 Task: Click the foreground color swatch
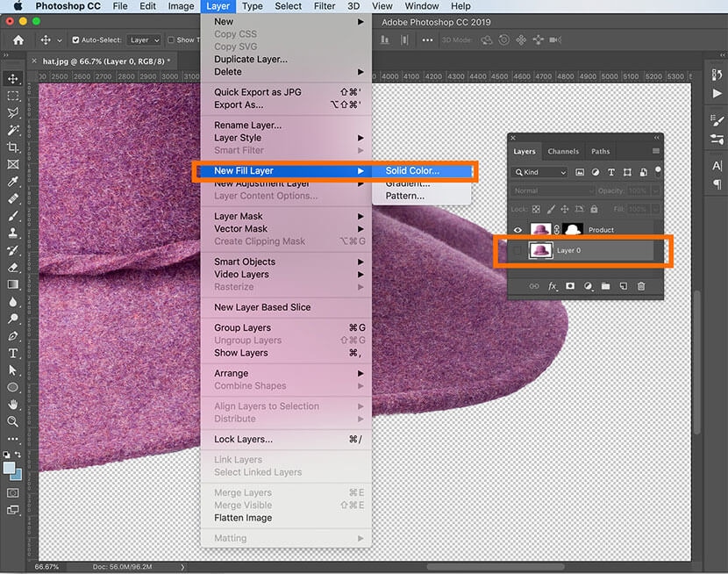coord(11,469)
